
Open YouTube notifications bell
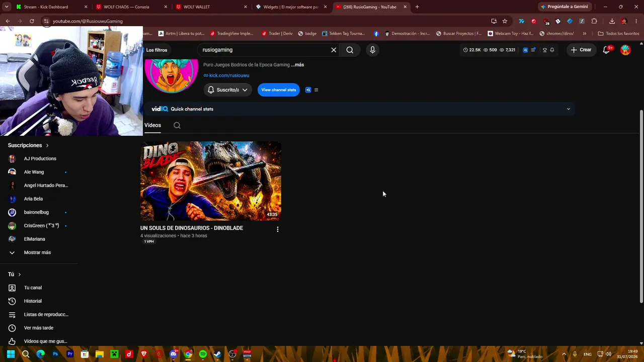coord(607,50)
